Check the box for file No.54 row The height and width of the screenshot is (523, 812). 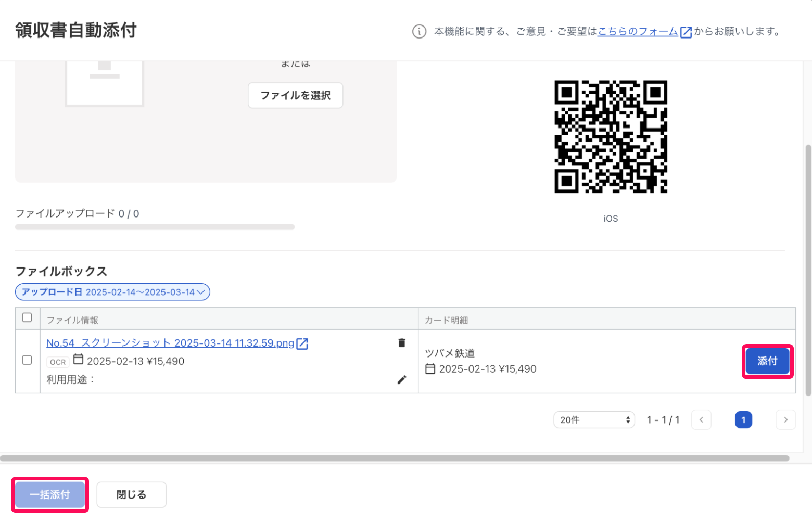pyautogui.click(x=27, y=360)
